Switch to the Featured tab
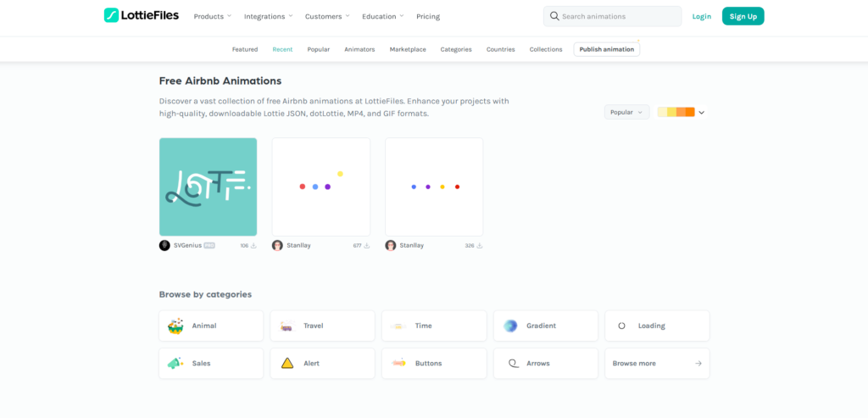The image size is (868, 418). click(245, 49)
